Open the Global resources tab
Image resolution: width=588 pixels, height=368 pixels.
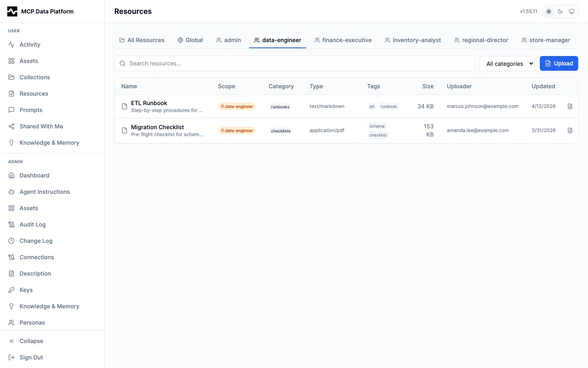[190, 40]
